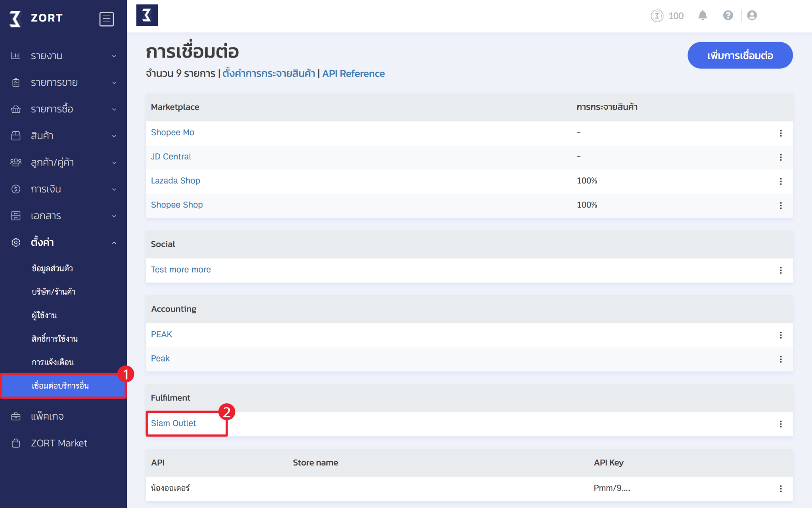
Task: Expand the เอกสาร menu chevron
Action: point(114,216)
